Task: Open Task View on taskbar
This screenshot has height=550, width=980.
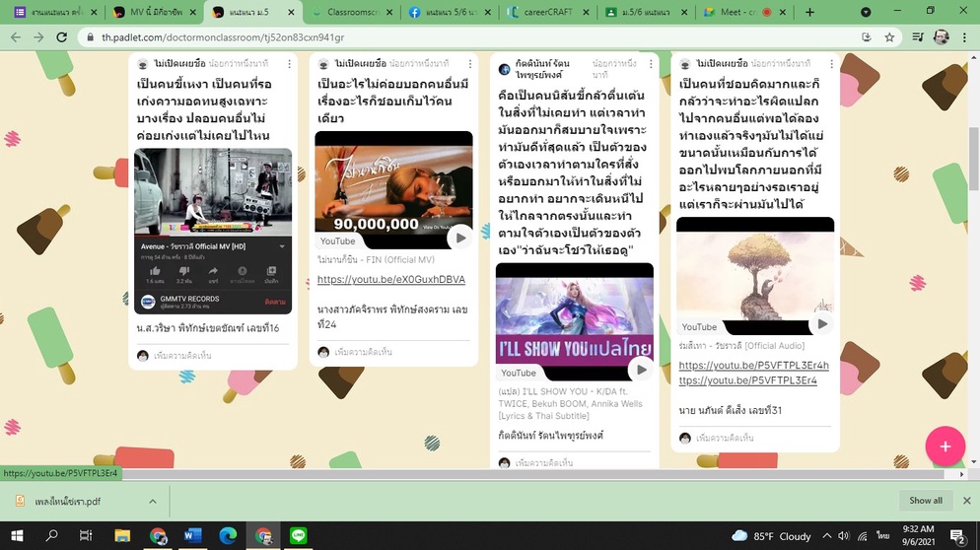Action: (x=86, y=535)
